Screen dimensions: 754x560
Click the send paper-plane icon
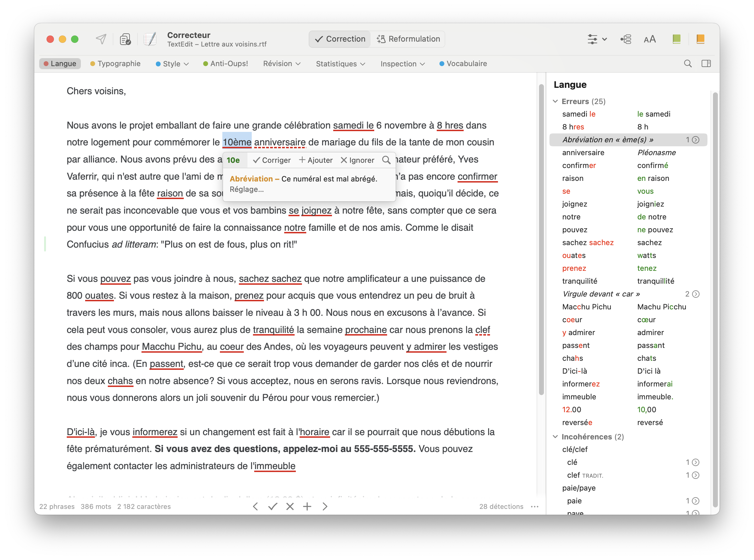pos(101,39)
